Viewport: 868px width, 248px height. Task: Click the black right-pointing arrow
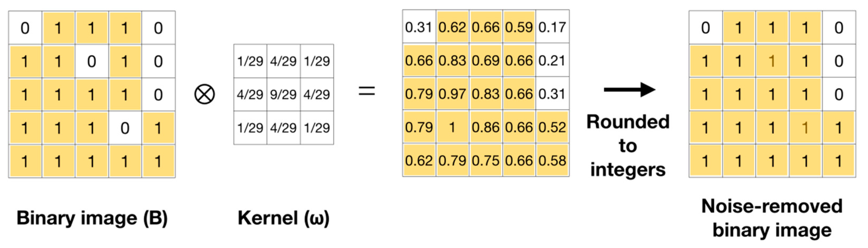pos(629,90)
